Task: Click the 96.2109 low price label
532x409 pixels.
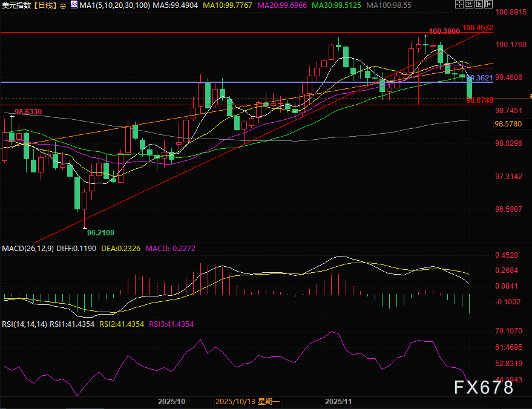Action: [100, 232]
